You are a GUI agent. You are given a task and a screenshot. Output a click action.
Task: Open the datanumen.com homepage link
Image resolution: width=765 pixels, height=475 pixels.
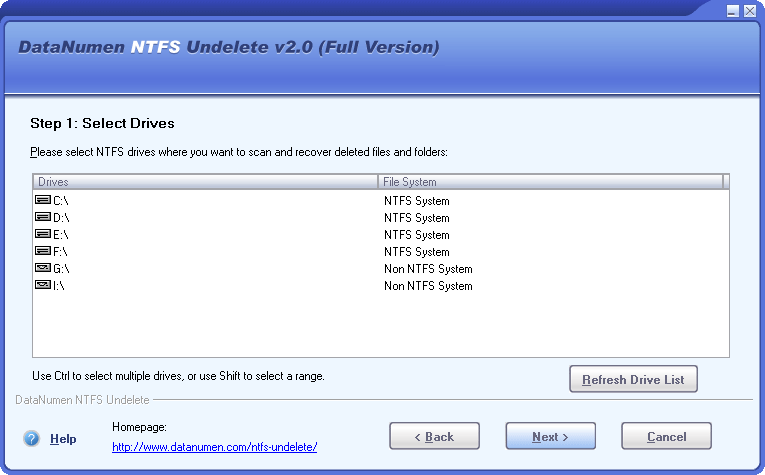214,447
